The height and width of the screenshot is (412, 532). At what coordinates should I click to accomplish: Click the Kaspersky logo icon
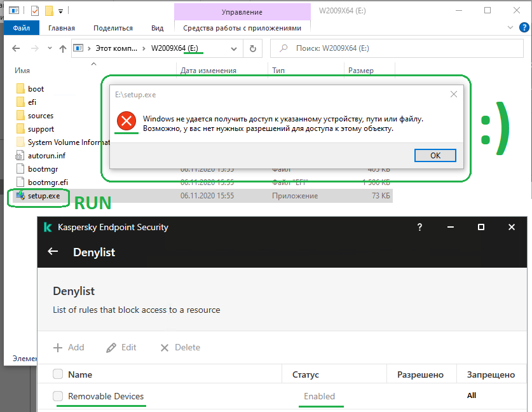click(x=48, y=227)
